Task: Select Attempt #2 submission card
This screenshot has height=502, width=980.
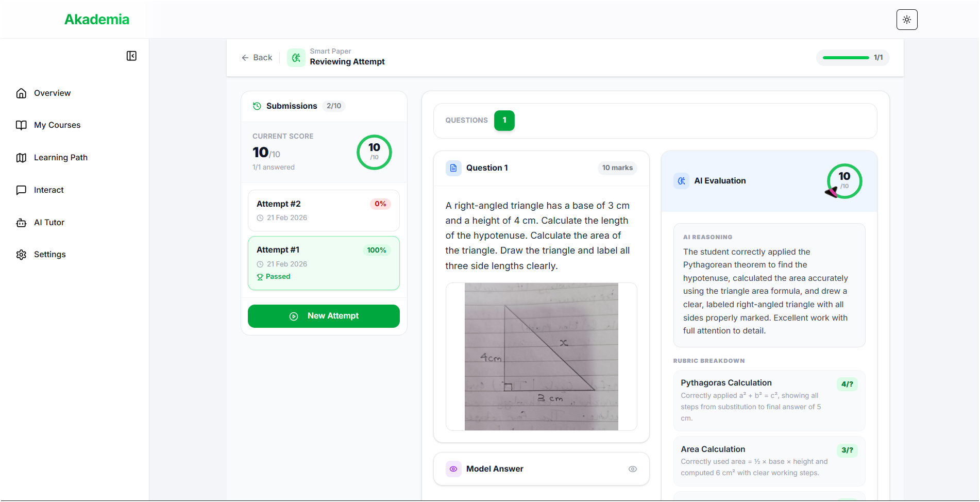Action: 324,210
